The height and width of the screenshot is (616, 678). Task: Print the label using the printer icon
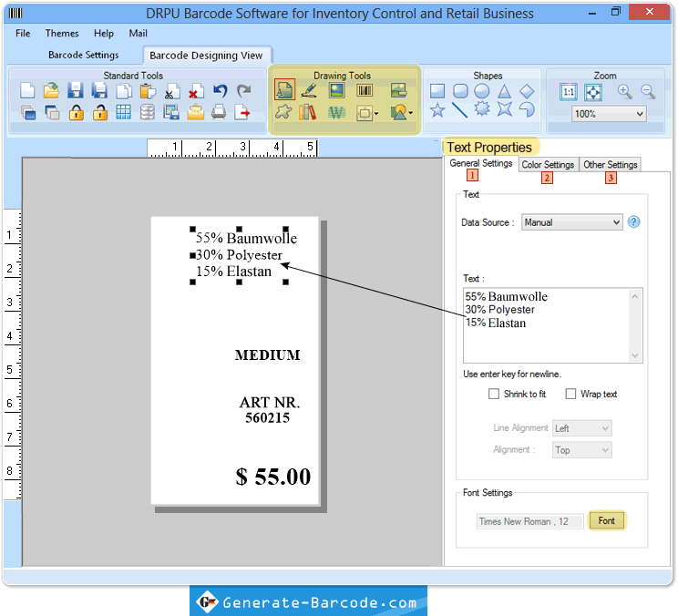[x=219, y=112]
